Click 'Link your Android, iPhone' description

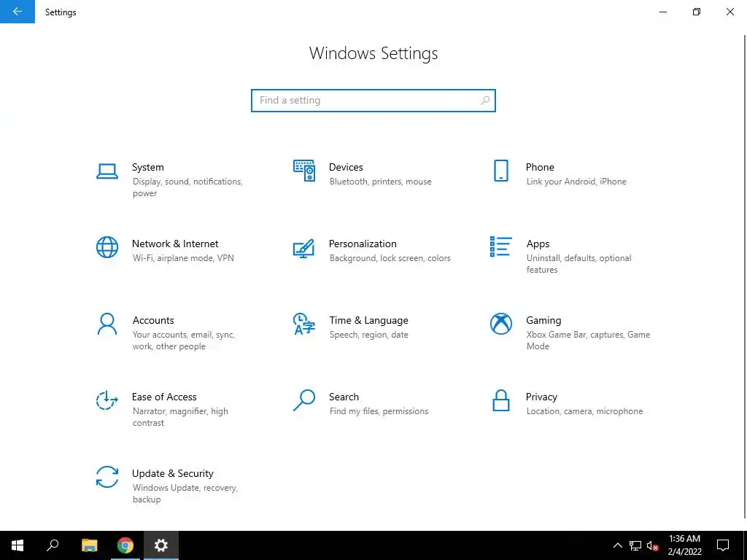click(576, 182)
